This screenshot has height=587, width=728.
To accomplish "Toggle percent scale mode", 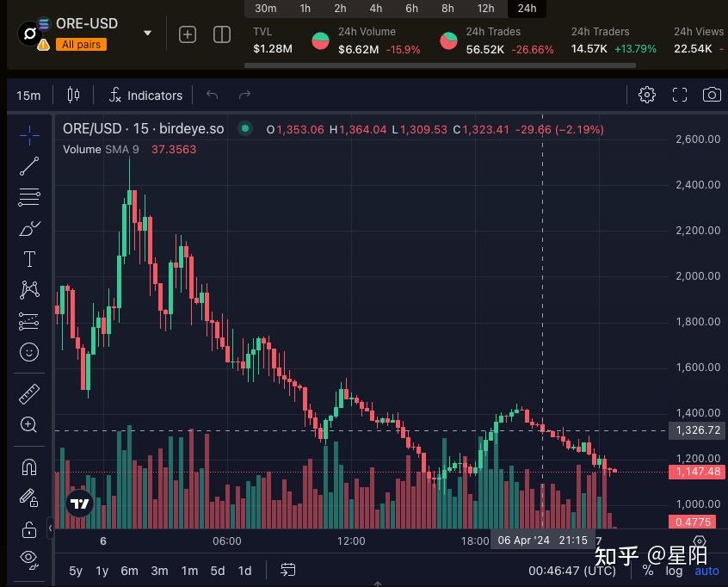I will tap(648, 571).
